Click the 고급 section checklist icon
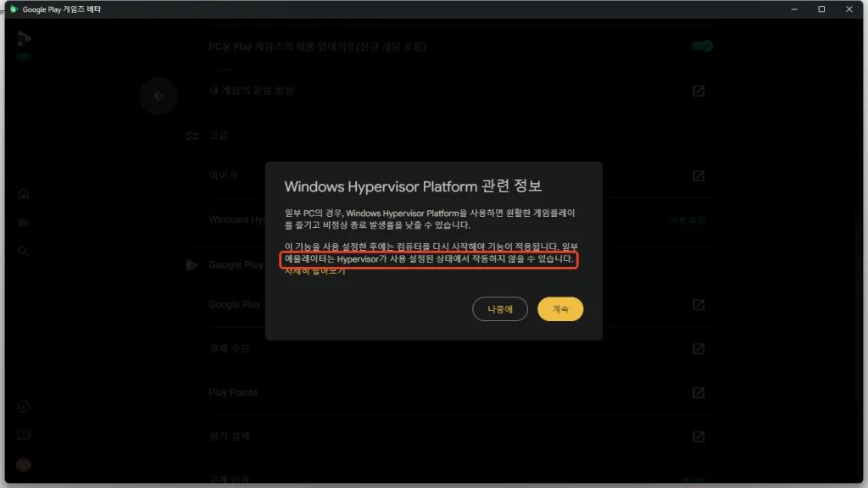The width and height of the screenshot is (868, 488). coord(192,136)
